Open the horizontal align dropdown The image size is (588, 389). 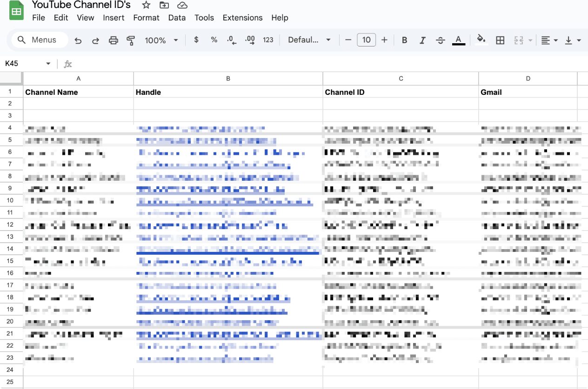[x=549, y=40]
